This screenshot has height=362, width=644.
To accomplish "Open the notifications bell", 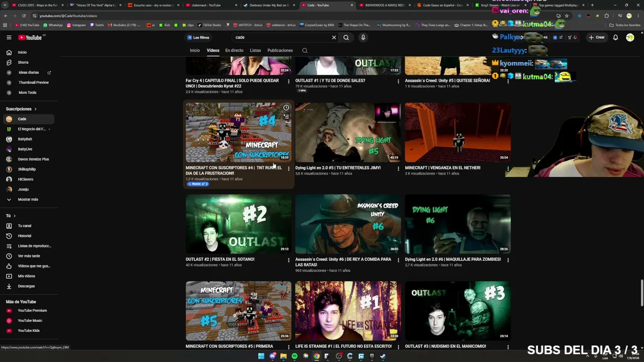I will [615, 37].
